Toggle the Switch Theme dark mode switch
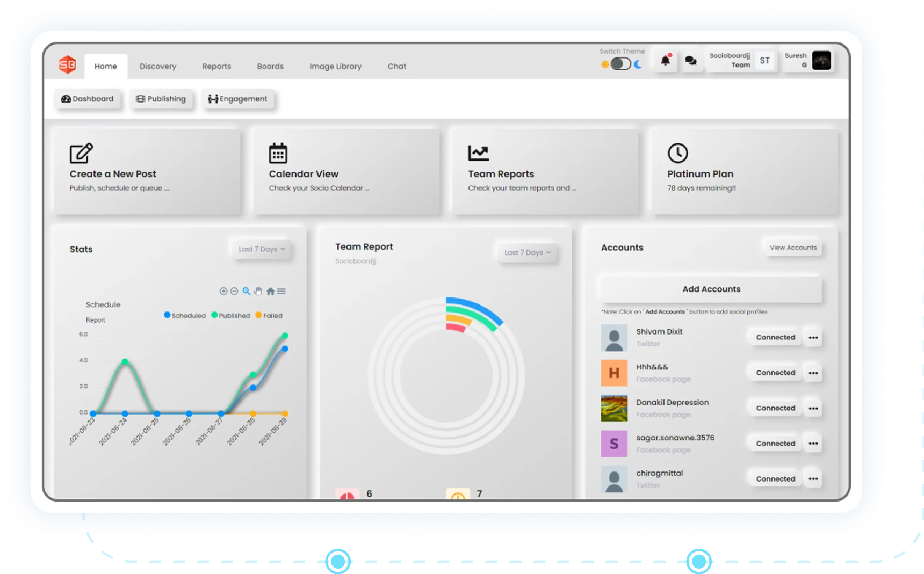924x574 pixels. (620, 64)
